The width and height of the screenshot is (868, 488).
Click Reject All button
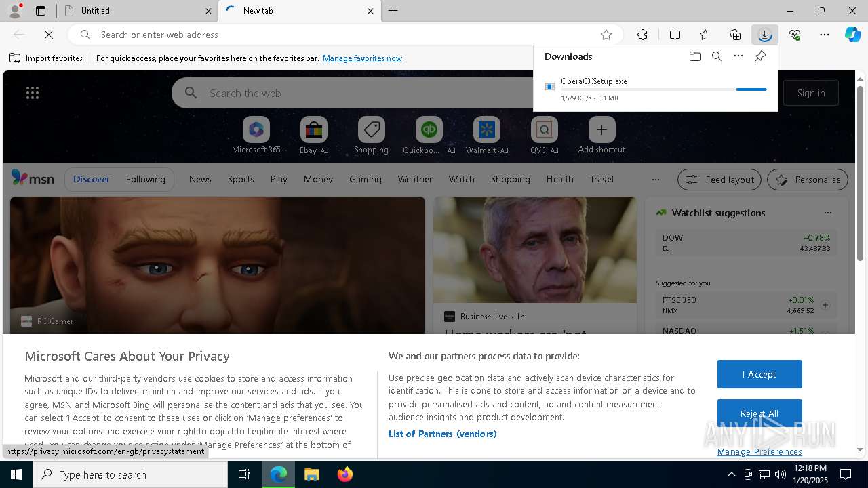(x=759, y=413)
